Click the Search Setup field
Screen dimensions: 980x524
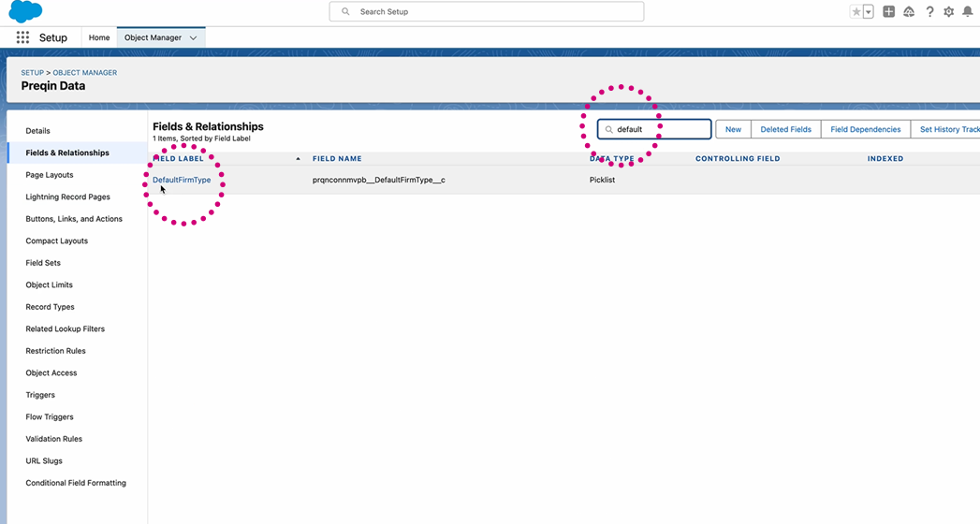pyautogui.click(x=486, y=11)
